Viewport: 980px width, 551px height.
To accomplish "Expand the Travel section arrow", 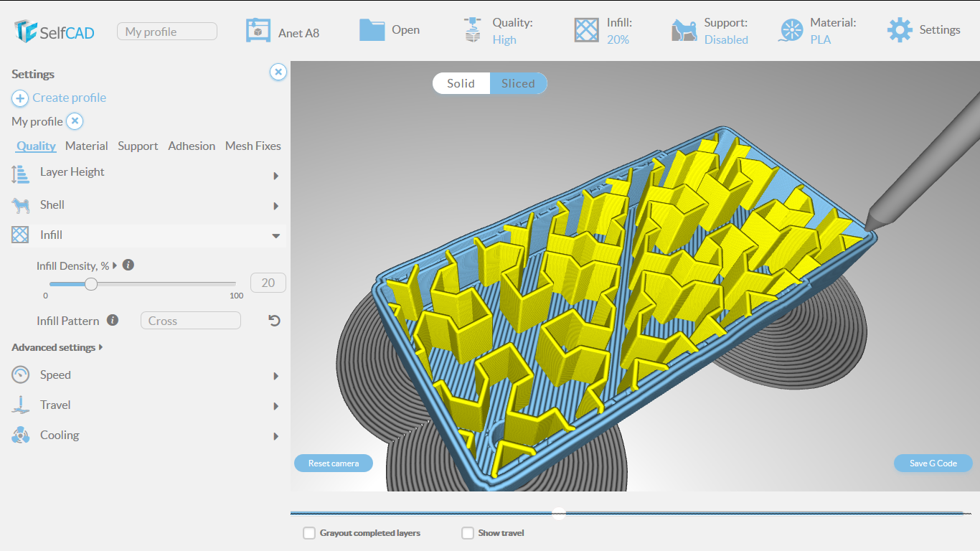I will (x=276, y=407).
